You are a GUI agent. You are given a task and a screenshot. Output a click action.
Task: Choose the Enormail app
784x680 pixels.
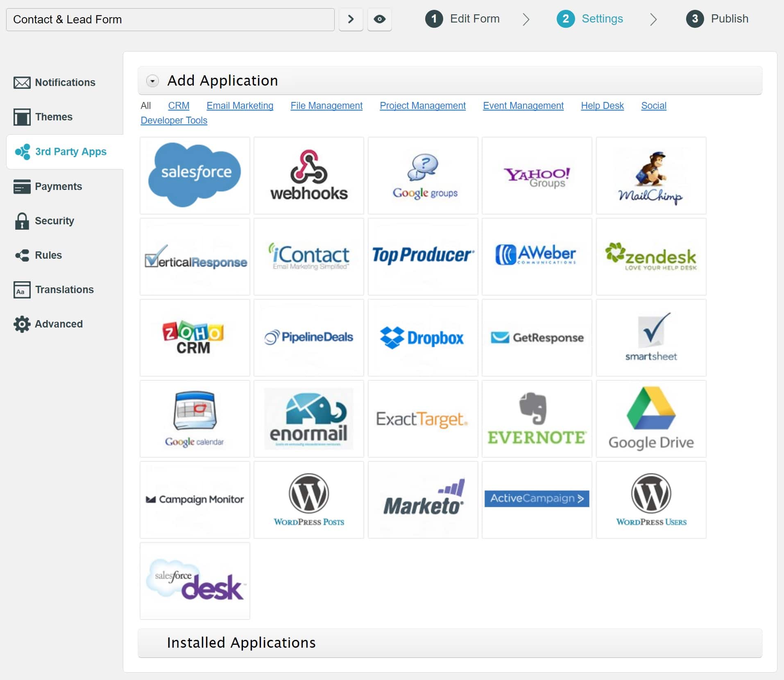308,418
